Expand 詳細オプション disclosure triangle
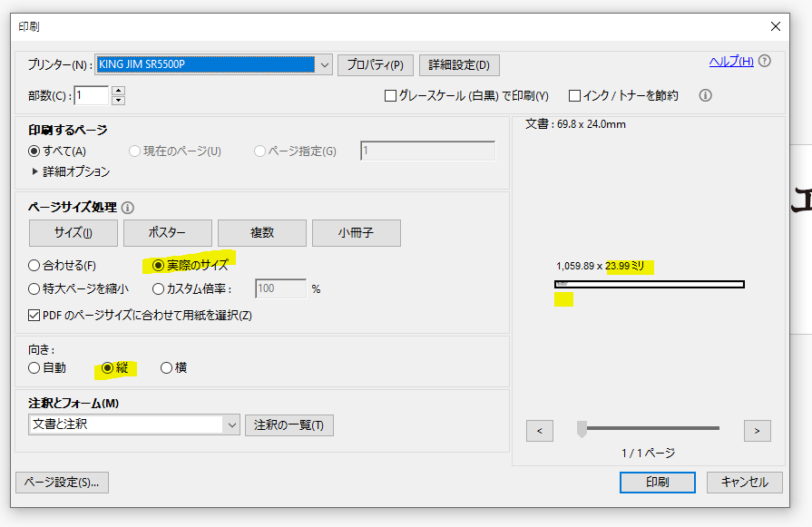 coord(35,171)
